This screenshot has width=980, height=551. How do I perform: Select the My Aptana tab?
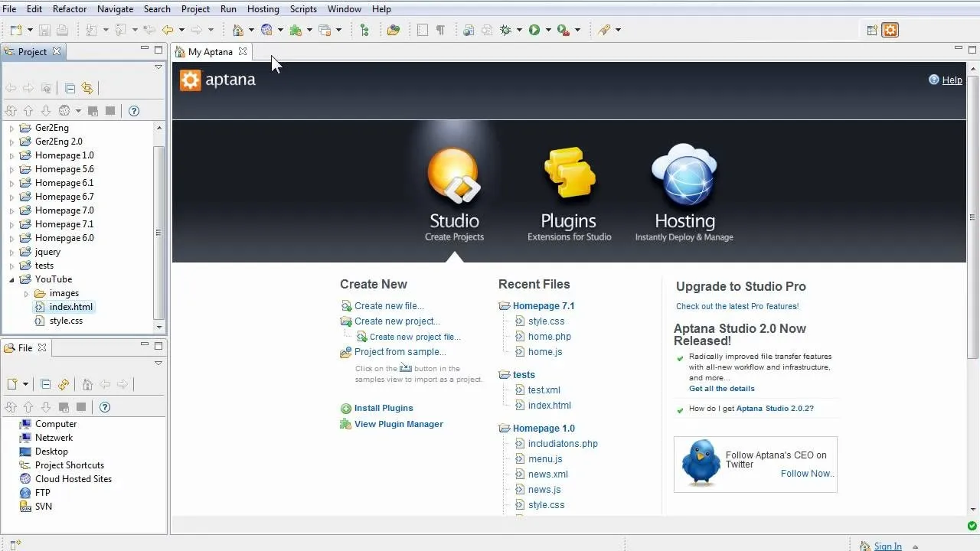tap(211, 51)
